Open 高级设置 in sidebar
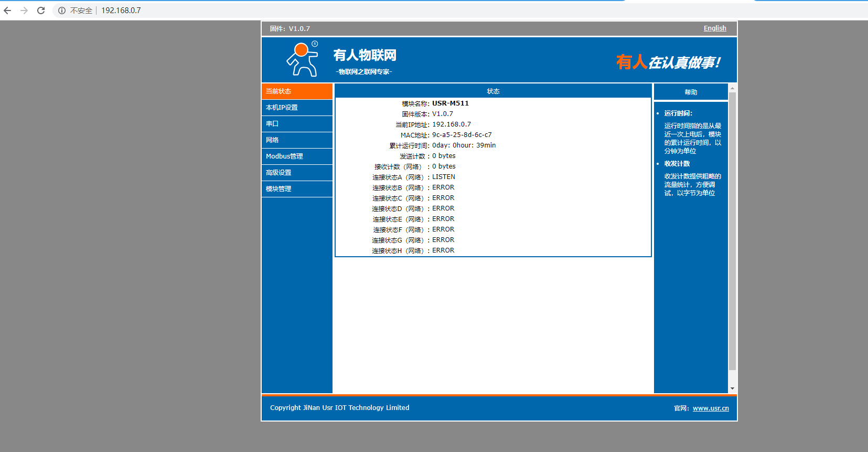The image size is (868, 452). [297, 173]
